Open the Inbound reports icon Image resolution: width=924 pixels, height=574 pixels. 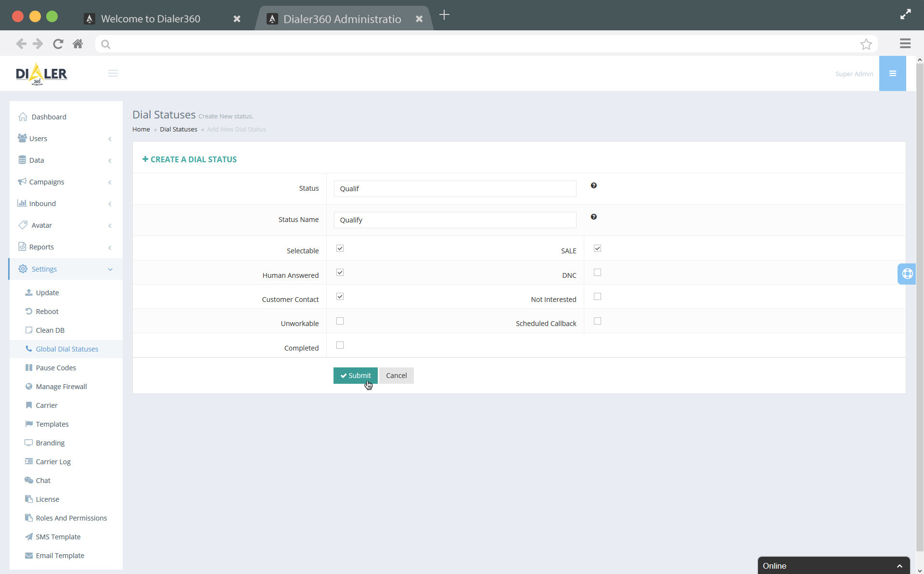22,203
